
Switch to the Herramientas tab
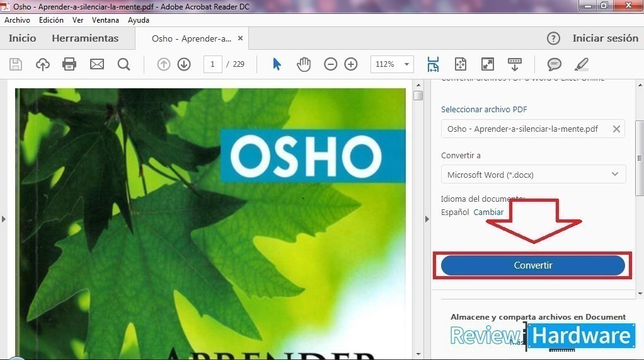tap(85, 38)
